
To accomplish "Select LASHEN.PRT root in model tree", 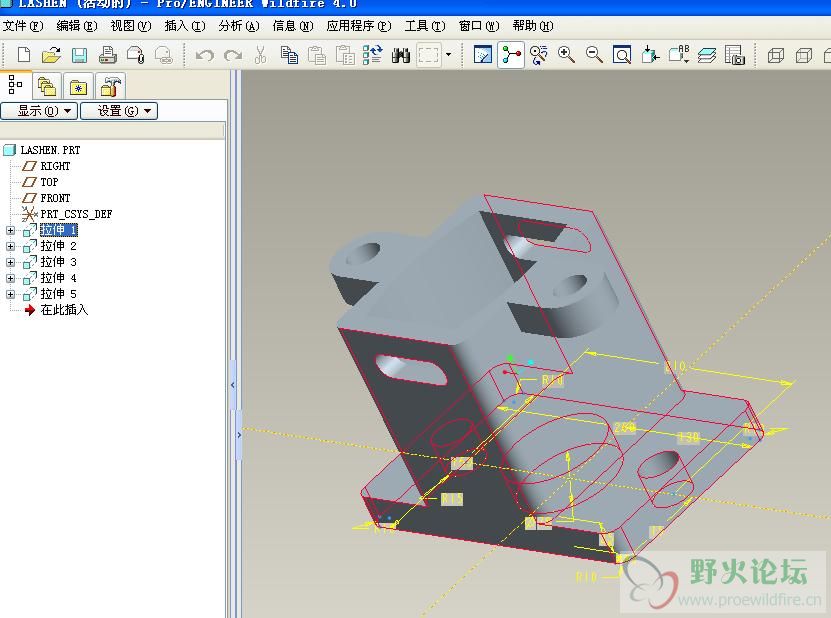I will (50, 150).
